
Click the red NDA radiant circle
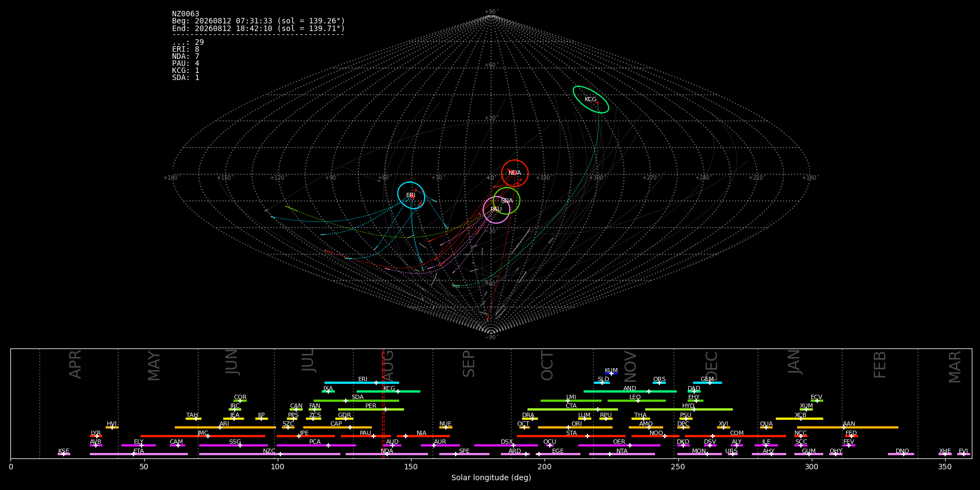pyautogui.click(x=514, y=173)
